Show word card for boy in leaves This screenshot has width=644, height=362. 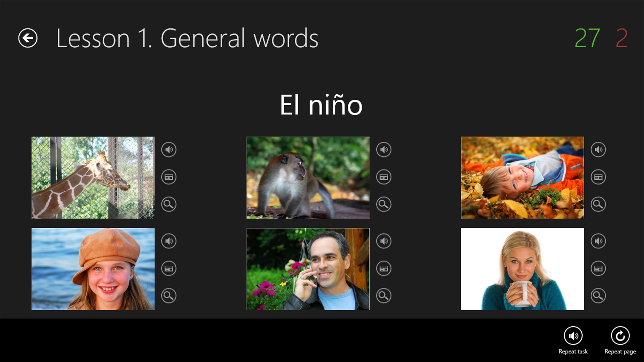coord(598,177)
